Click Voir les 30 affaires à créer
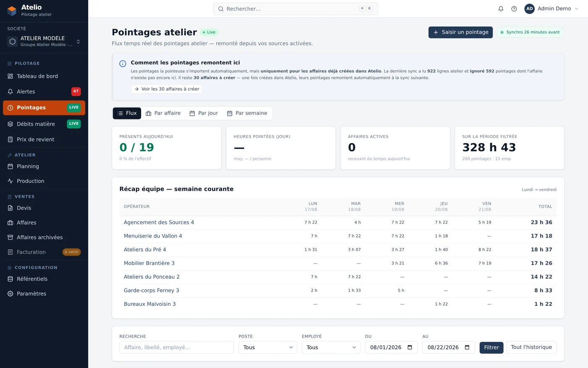588x368 pixels. tap(167, 89)
